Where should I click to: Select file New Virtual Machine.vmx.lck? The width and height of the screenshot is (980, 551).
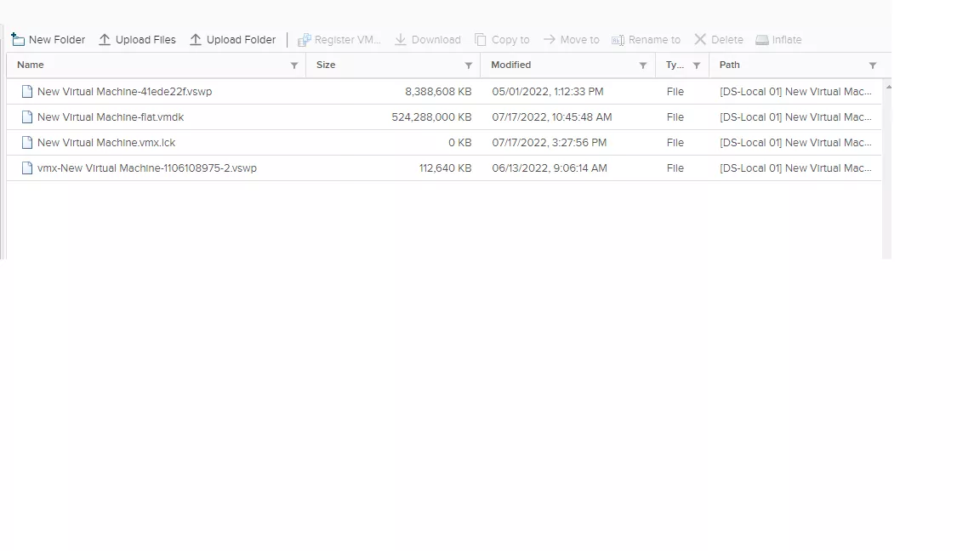coord(106,143)
